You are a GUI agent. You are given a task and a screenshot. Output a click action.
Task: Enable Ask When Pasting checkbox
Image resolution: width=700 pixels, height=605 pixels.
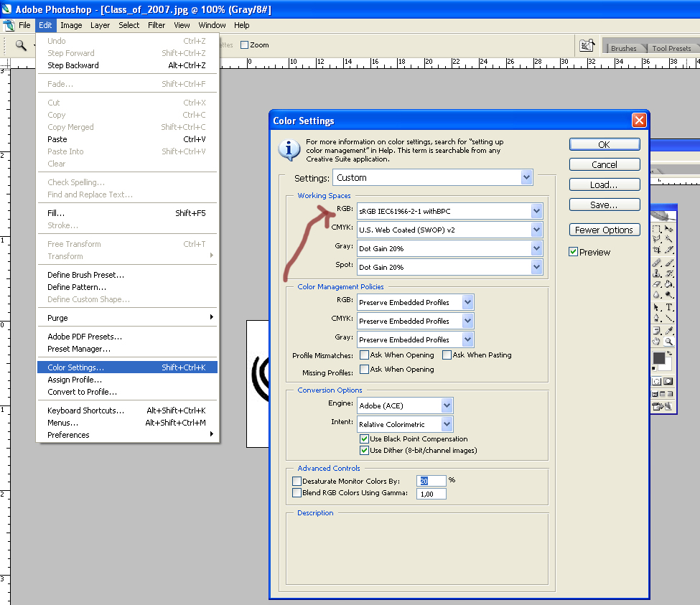[x=447, y=355]
